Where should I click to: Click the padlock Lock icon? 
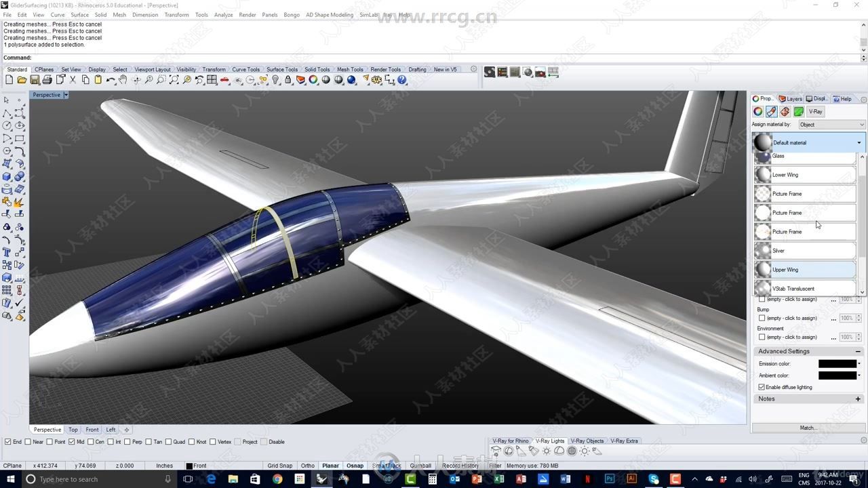pyautogui.click(x=288, y=80)
